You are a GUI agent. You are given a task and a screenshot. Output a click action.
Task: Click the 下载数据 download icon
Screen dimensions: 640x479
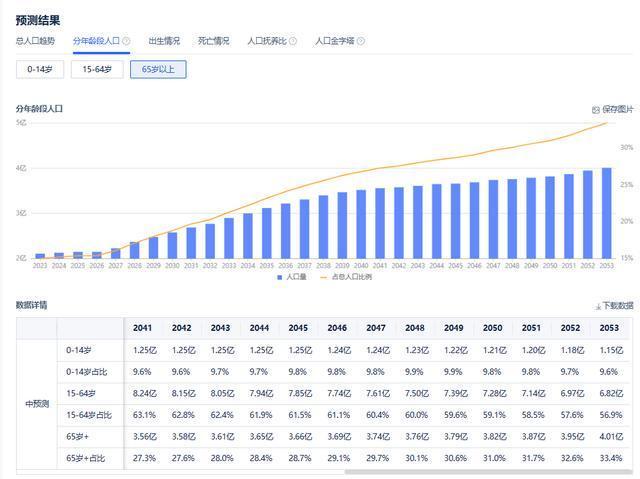(598, 306)
